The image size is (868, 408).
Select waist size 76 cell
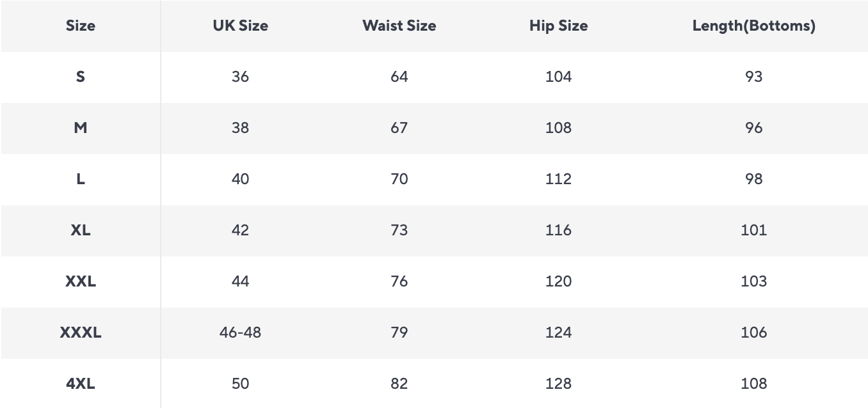(399, 281)
